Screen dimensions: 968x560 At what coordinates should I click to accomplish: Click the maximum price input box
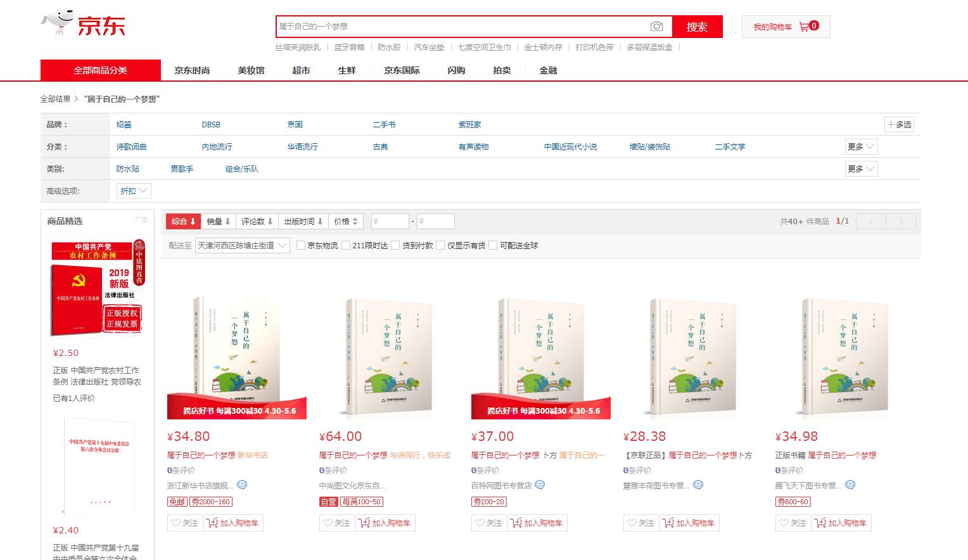click(x=436, y=221)
